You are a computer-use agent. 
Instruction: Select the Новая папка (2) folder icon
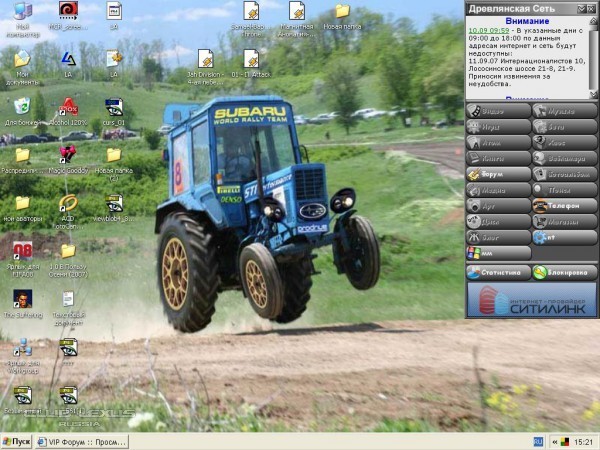[x=114, y=164]
